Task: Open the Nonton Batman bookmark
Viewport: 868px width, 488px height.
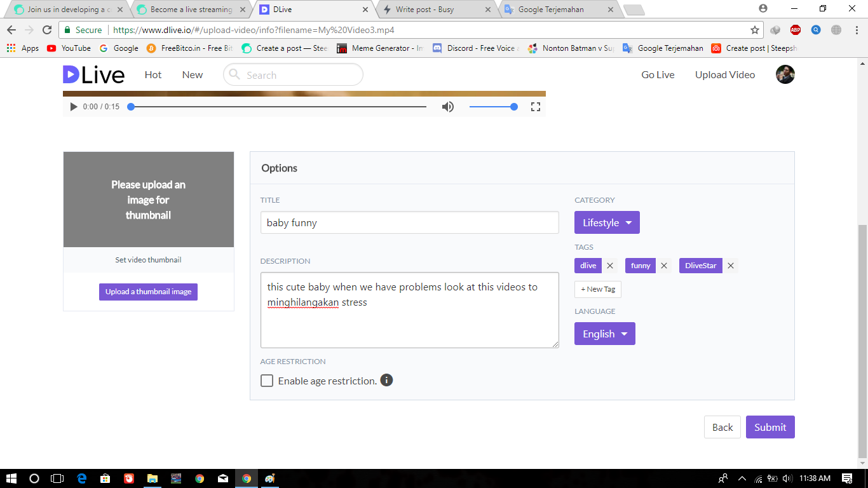Action: (x=571, y=48)
